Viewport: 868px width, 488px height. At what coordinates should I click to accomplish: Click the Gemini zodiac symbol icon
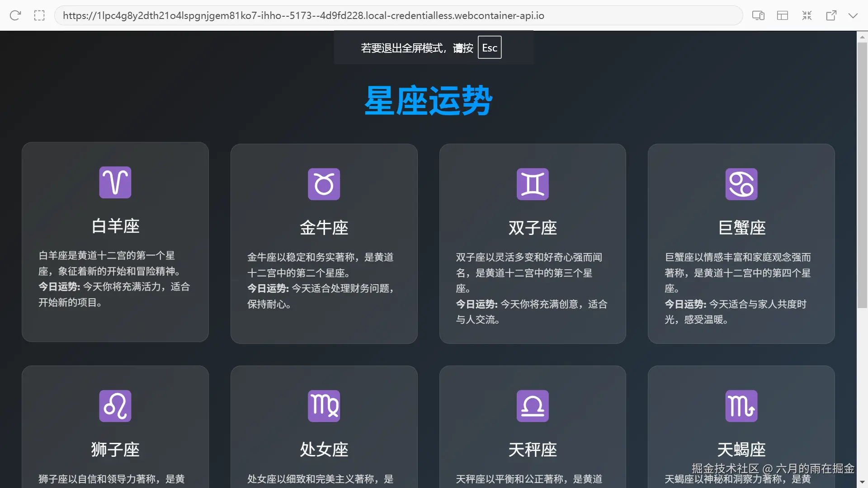pyautogui.click(x=533, y=184)
